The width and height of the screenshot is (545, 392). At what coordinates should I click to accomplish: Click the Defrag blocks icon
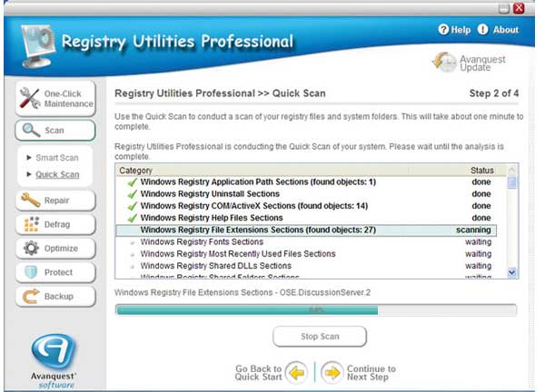point(31,224)
